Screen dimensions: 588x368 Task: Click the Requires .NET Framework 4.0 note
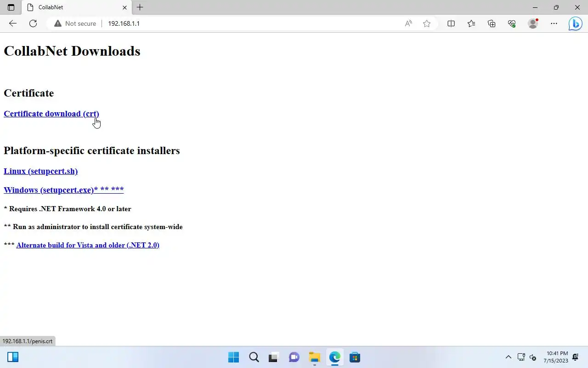coord(68,209)
